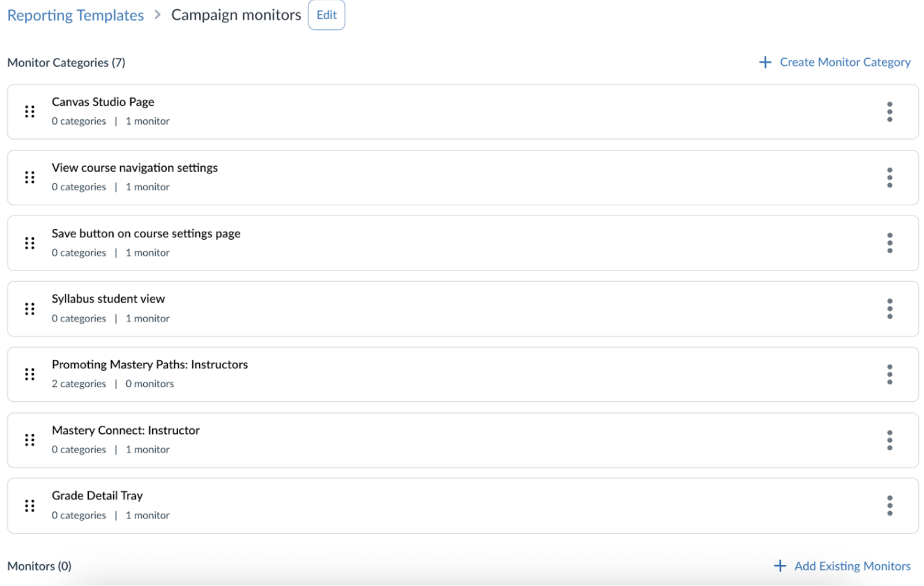Open options menu for Grade Detail Tray
The width and height of the screenshot is (924, 586).
(x=890, y=506)
